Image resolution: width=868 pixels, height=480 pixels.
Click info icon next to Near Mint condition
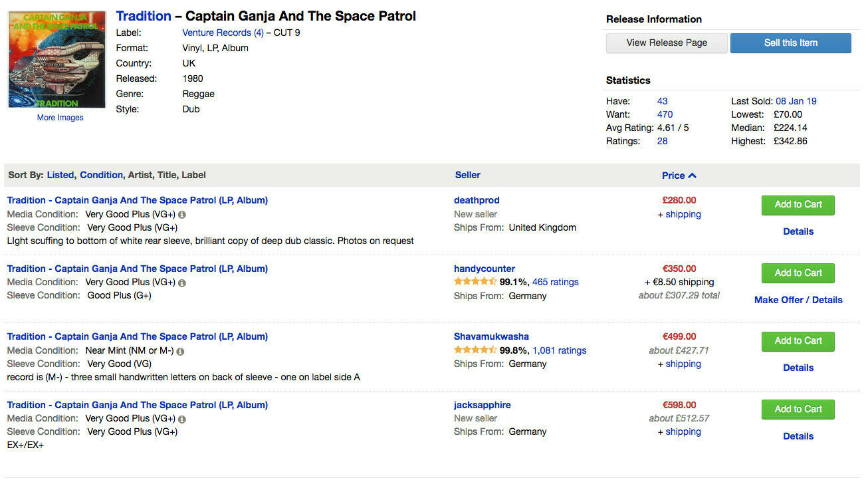tap(180, 351)
